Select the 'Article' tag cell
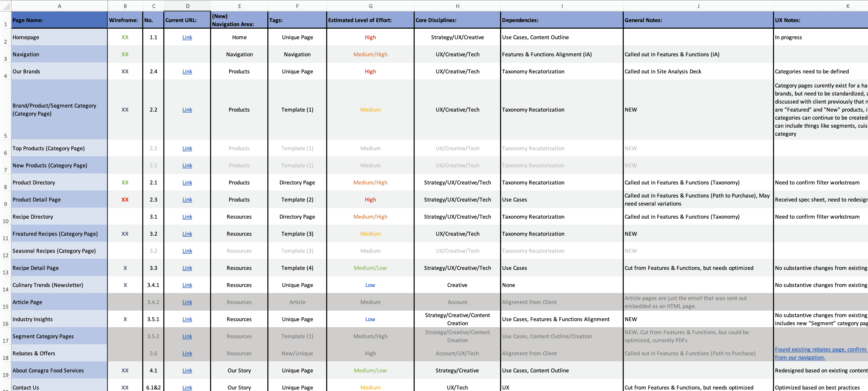Image resolution: width=868 pixels, height=391 pixels. click(297, 302)
